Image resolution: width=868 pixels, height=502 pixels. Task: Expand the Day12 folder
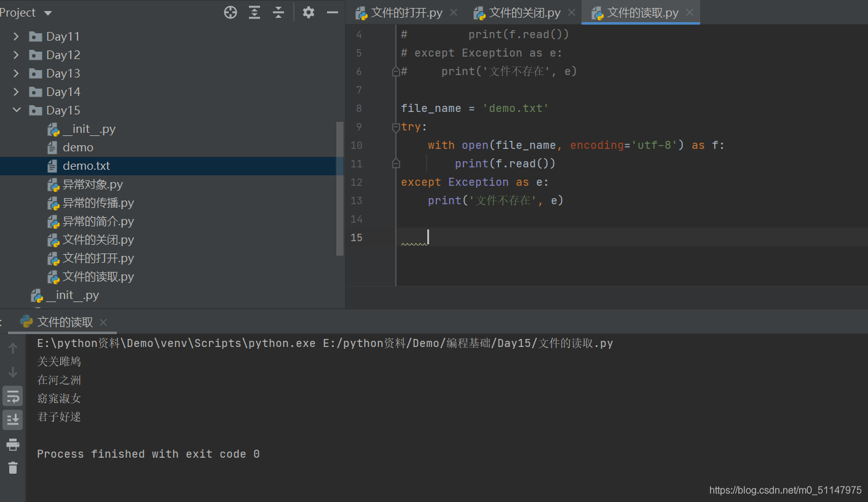(16, 55)
